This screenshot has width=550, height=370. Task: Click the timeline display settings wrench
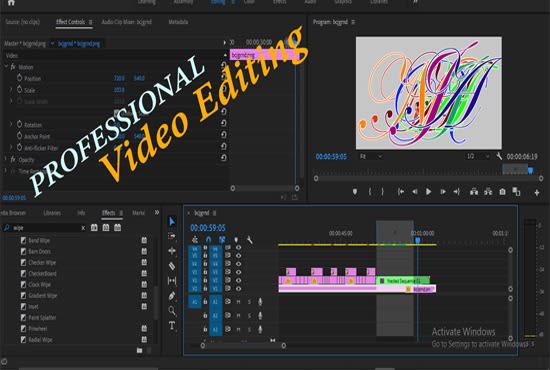[x=249, y=240]
